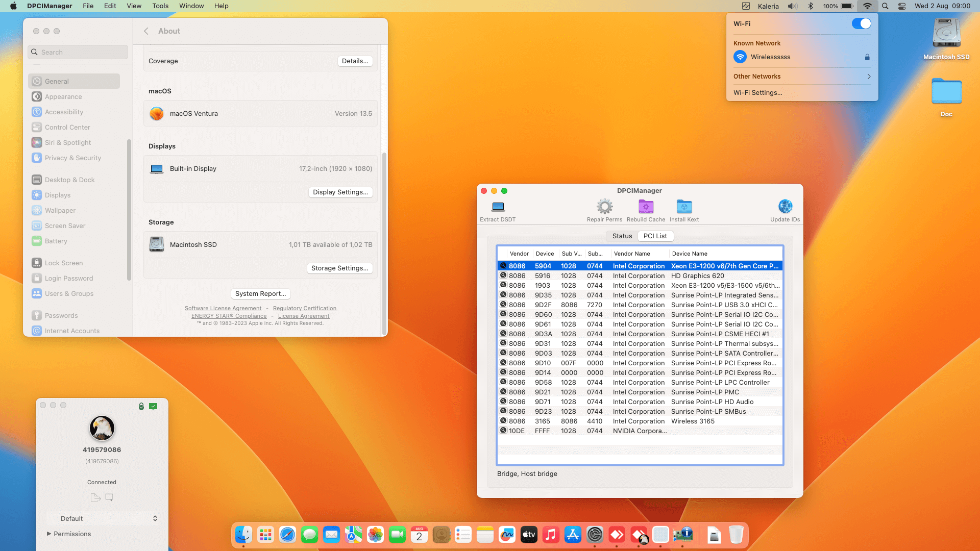Open the Software License Agreement link
The image size is (980, 551).
tap(223, 309)
